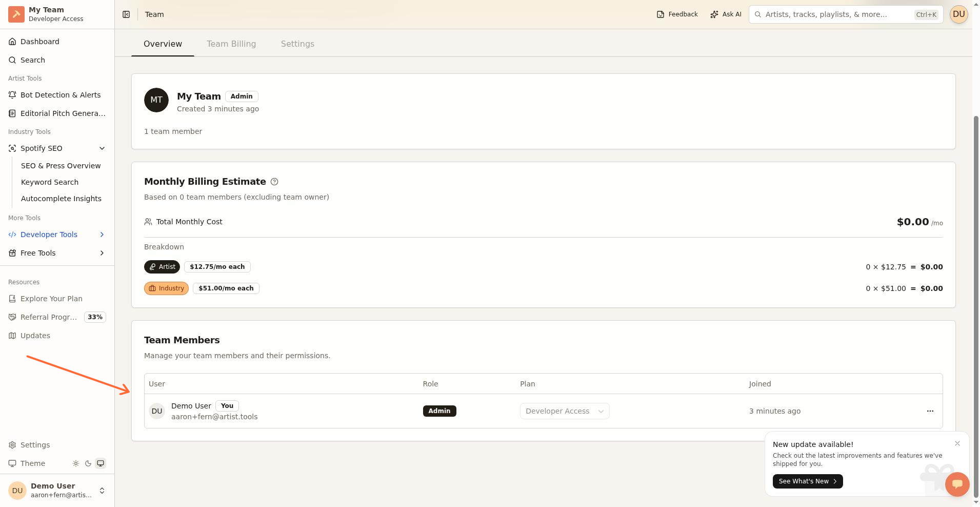
Task: Click the Explore Your Plan icon
Action: [12, 299]
